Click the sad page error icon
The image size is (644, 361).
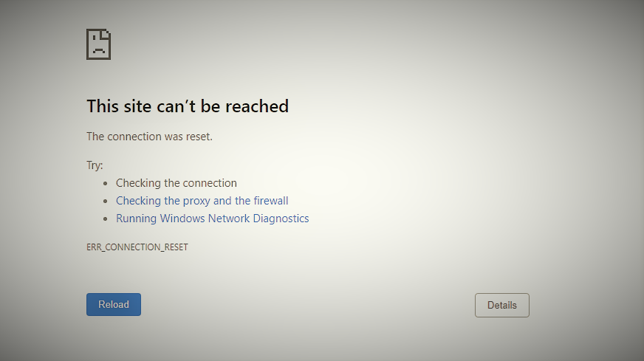[98, 44]
